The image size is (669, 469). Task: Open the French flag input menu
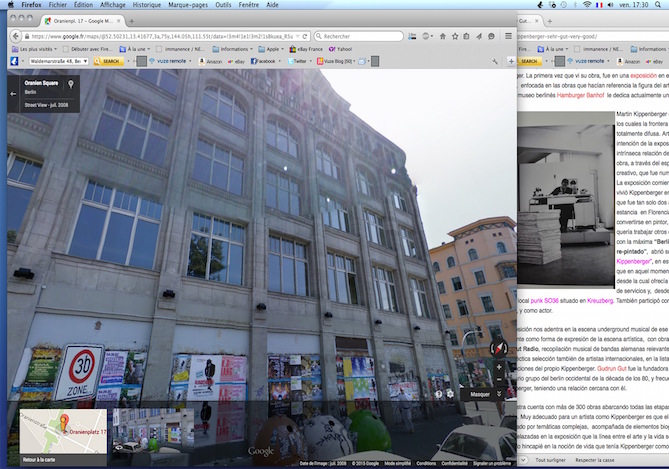pyautogui.click(x=599, y=5)
